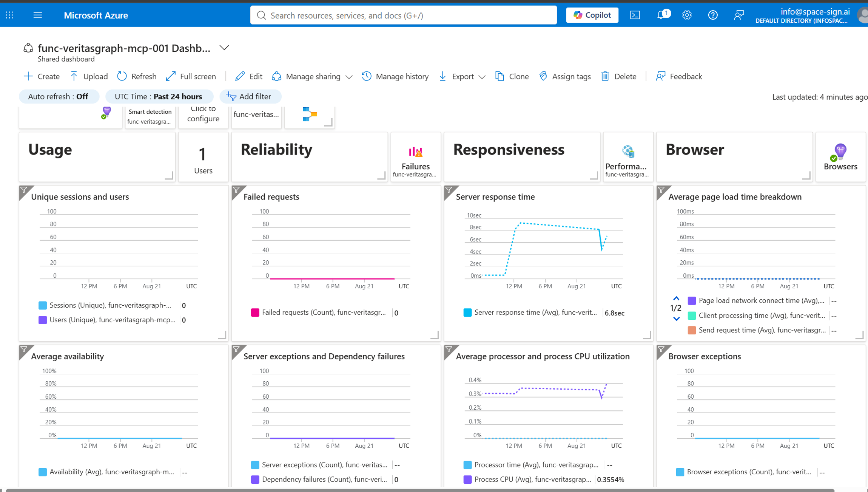Open the Failed requests chart title
Image resolution: width=868 pixels, height=492 pixels.
(x=271, y=197)
